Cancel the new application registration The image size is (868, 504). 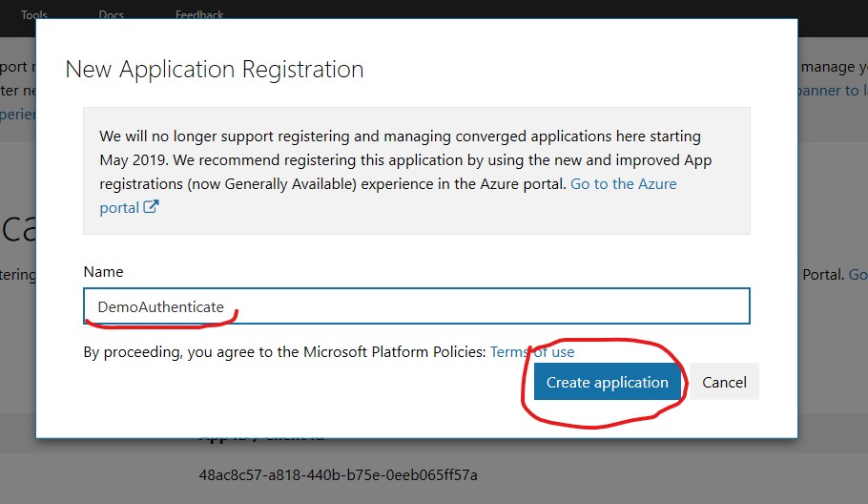click(724, 382)
